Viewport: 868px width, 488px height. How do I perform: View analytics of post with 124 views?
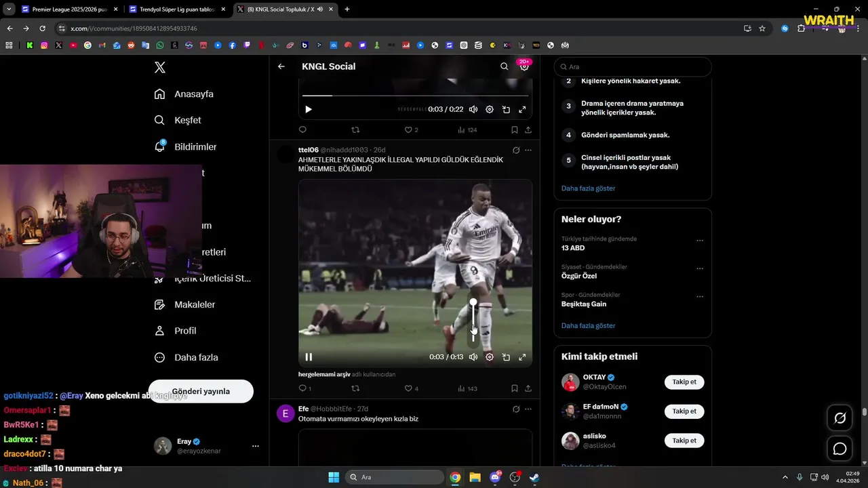pyautogui.click(x=467, y=129)
